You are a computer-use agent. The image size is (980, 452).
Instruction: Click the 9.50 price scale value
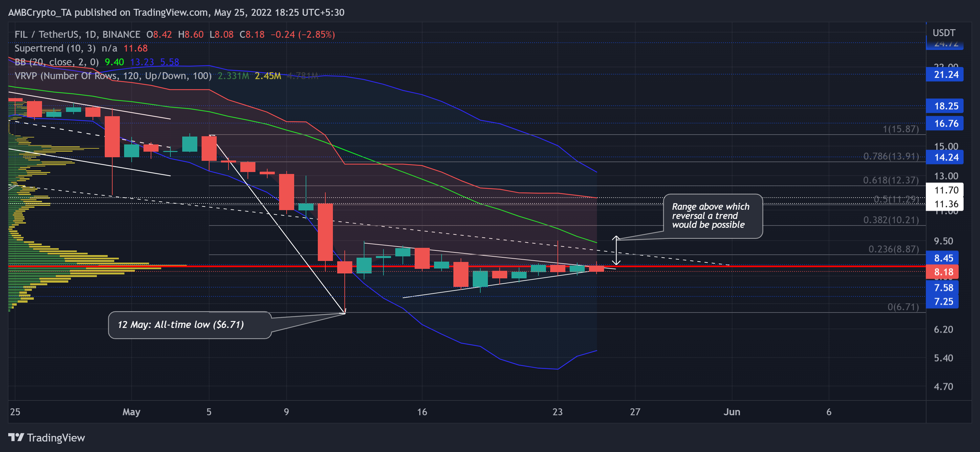point(944,241)
